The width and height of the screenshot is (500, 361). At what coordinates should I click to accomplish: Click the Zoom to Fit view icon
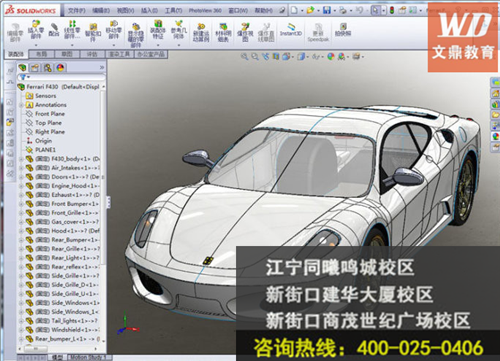tap(245, 57)
